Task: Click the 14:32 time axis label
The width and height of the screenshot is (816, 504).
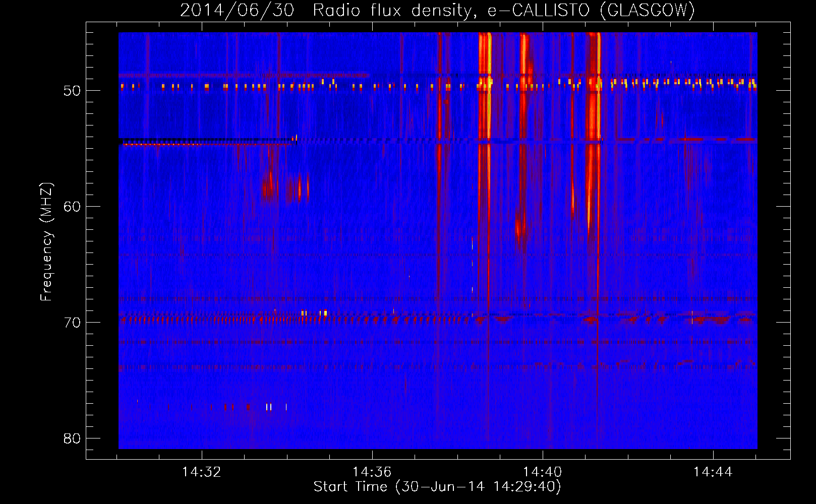Action: pos(202,472)
